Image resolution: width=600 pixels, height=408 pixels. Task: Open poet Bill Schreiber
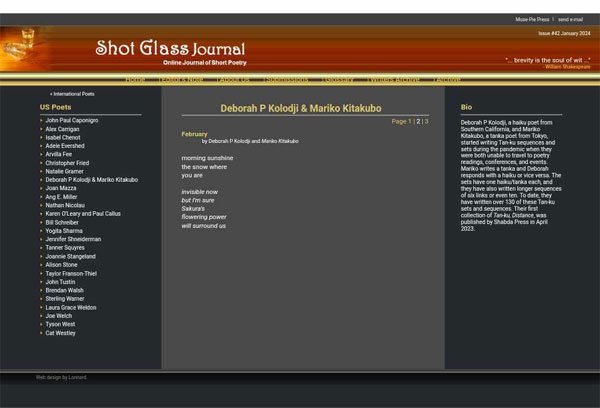click(x=62, y=222)
